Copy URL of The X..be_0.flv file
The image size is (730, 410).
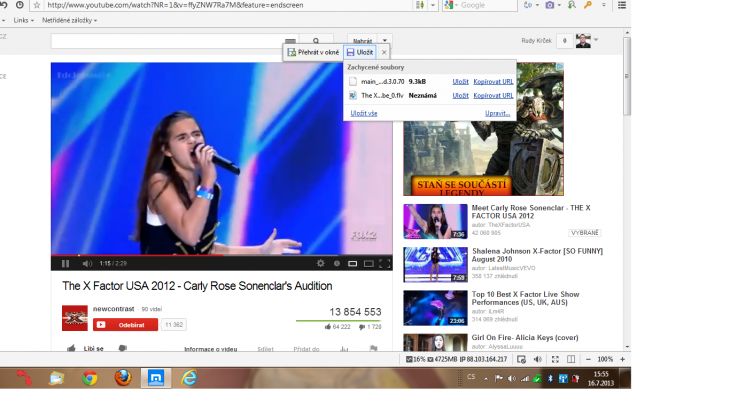[493, 95]
